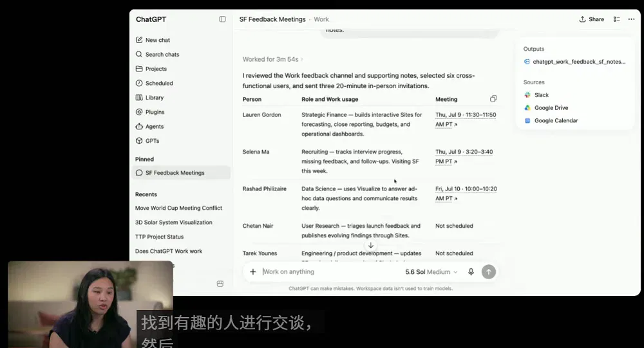The image size is (644, 348).
Task: Click Lauren Gordon in the table
Action: [261, 115]
